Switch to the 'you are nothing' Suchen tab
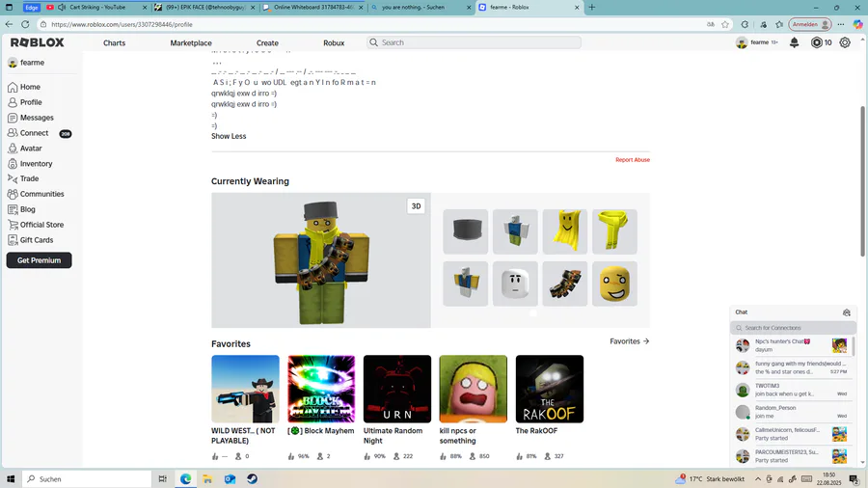This screenshot has width=868, height=488. point(421,7)
